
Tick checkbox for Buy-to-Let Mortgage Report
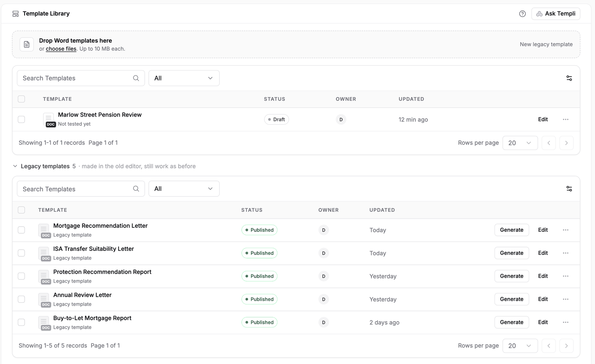[22, 322]
